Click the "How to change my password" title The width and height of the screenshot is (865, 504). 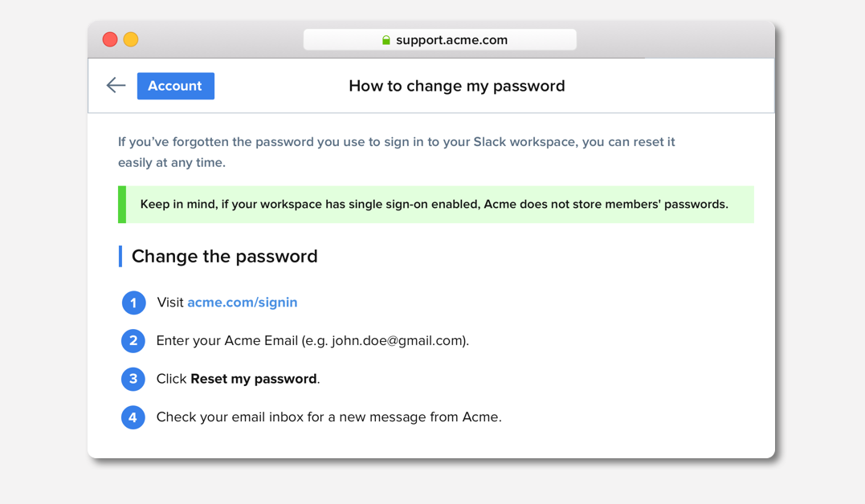point(456,86)
